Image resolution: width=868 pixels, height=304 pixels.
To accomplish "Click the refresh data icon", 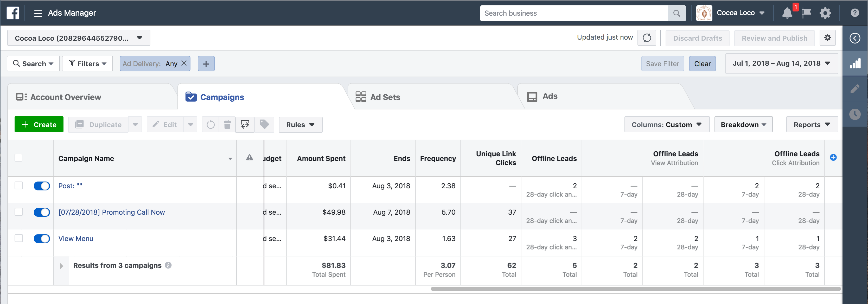I will (646, 38).
